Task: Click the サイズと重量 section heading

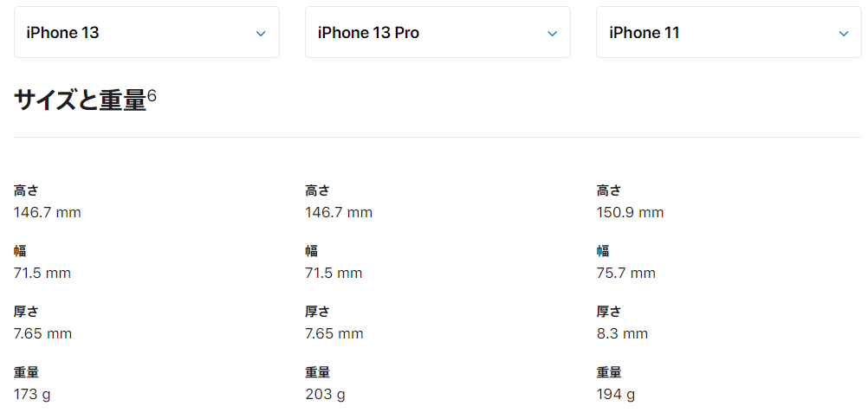Action: point(80,100)
